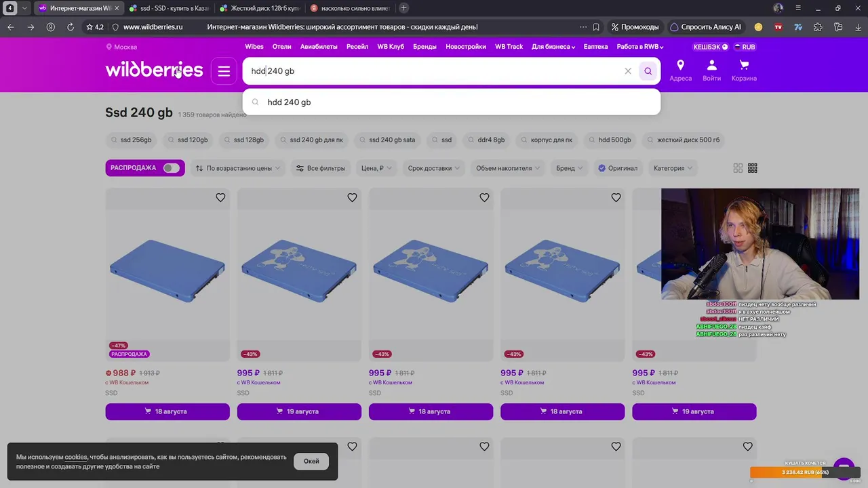
Task: Expand the Цена, ₽ filter
Action: pyautogui.click(x=377, y=168)
